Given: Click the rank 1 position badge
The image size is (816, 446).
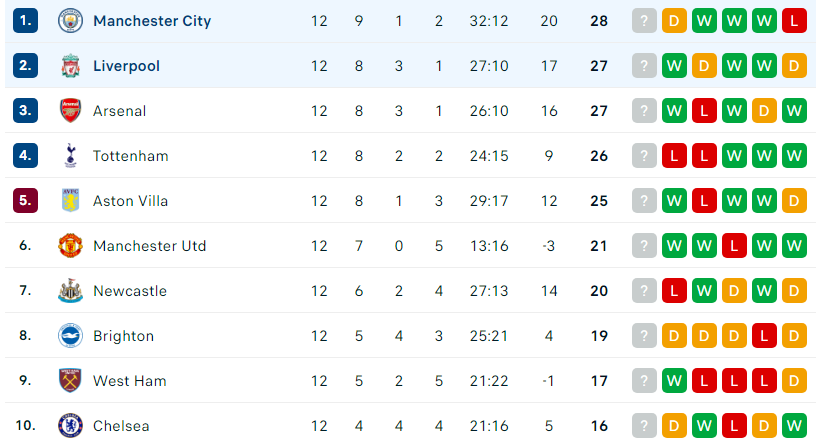Looking at the screenshot, I should point(26,21).
